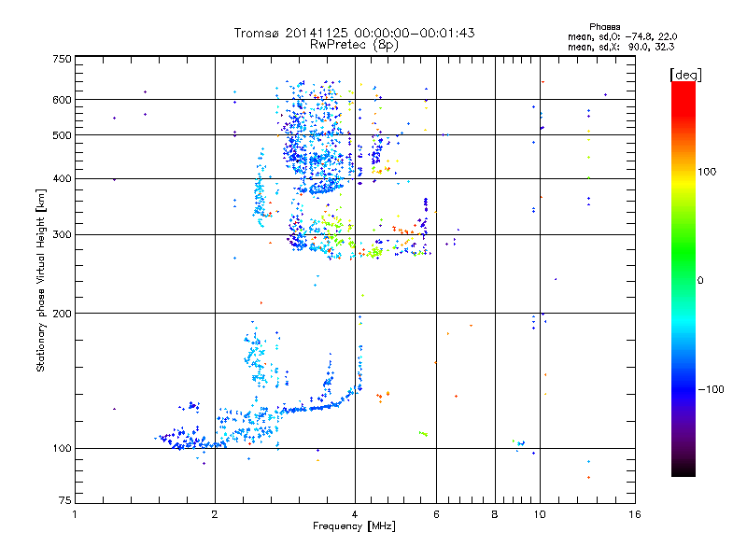
Task: Click the colorbar tick label "0"
Action: coord(700,281)
